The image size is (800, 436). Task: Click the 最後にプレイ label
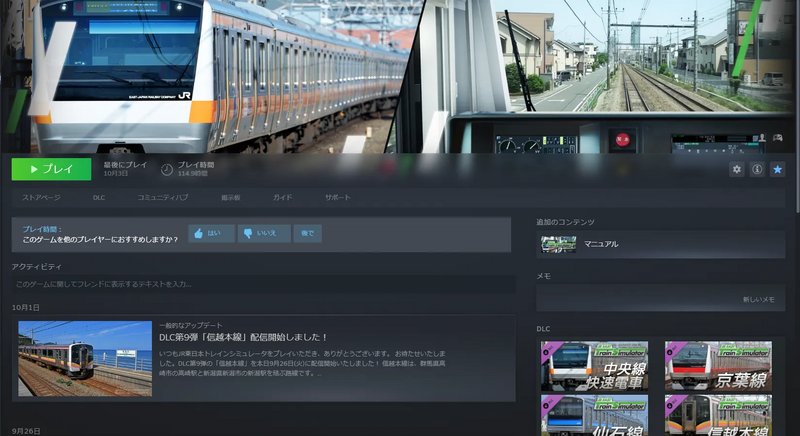[126, 165]
